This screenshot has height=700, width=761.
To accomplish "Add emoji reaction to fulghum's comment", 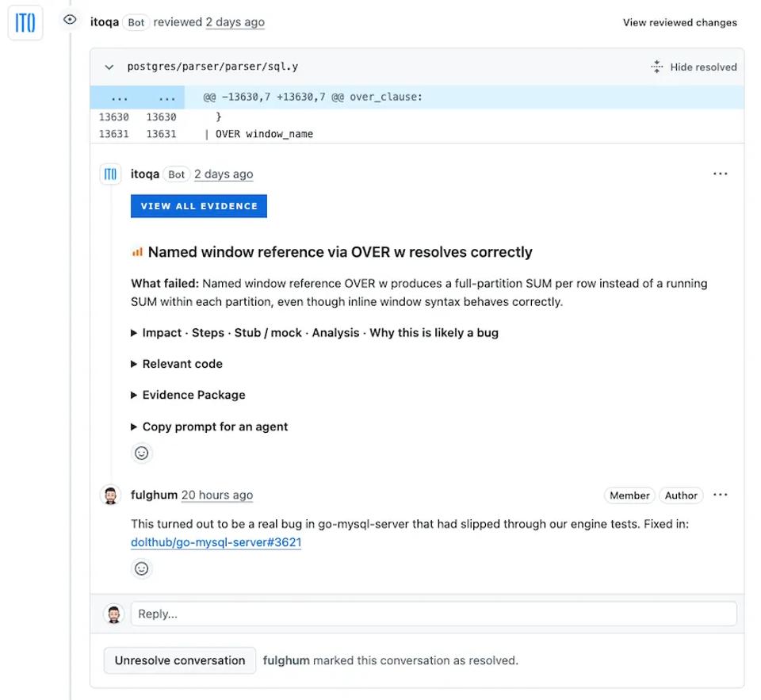I will coord(141,568).
